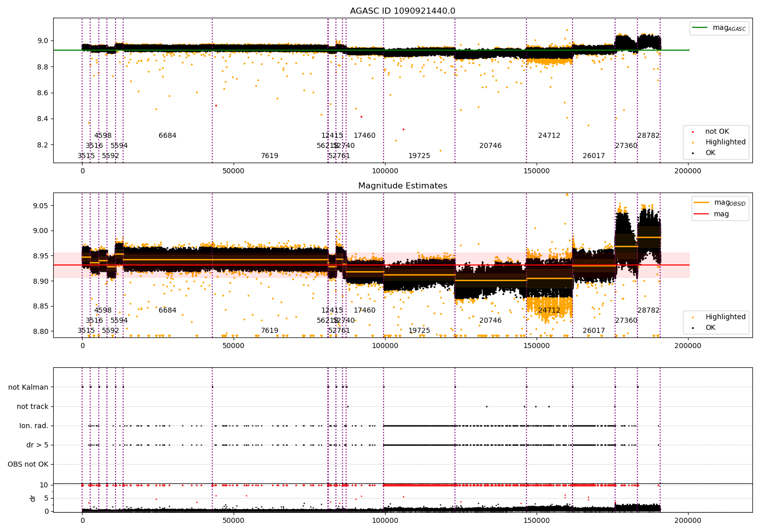Viewport: 760px width, 532px height.
Task: Click the 'not track' row label
Action: 32,407
